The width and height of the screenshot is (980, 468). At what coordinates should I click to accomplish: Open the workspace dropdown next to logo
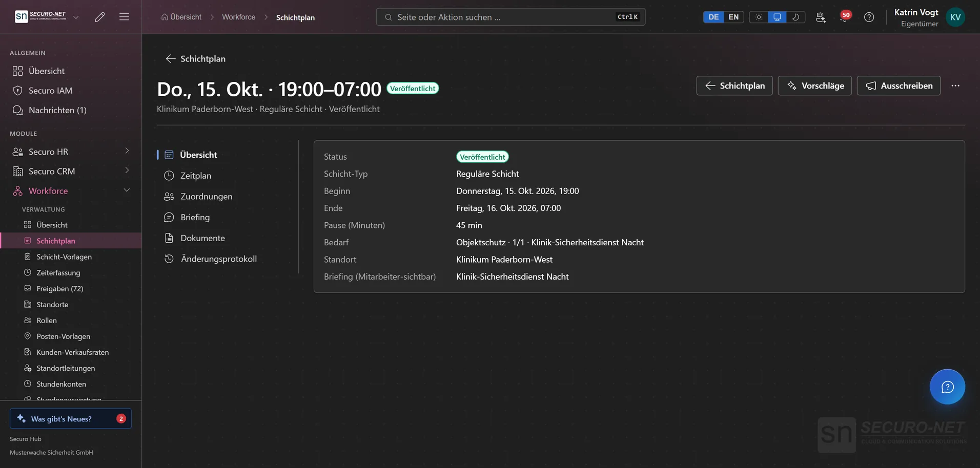click(x=76, y=17)
